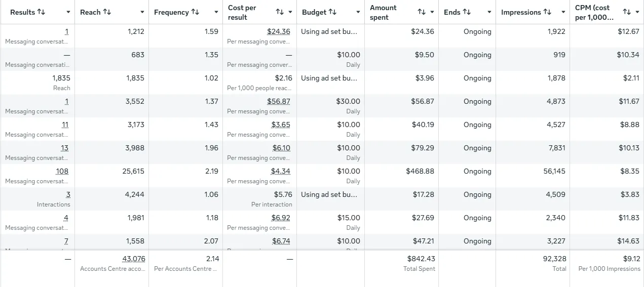Open Frequency column dropdown caret
644x287 pixels.
[216, 12]
